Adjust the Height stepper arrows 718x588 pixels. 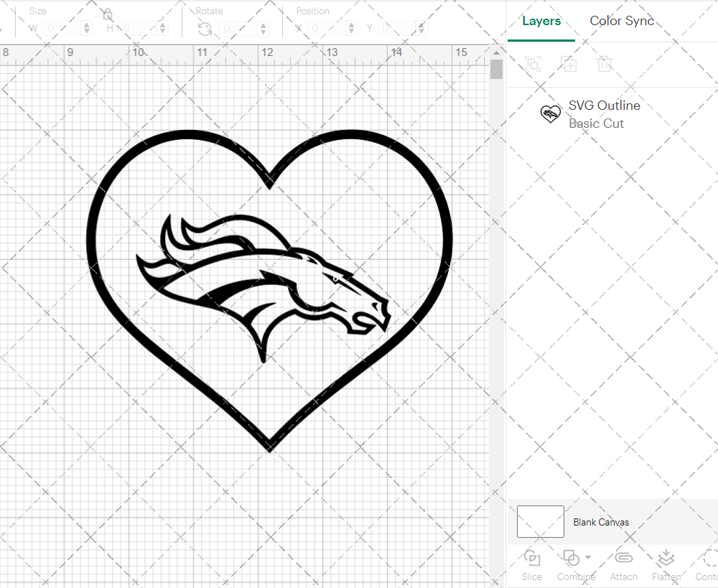pos(162,29)
